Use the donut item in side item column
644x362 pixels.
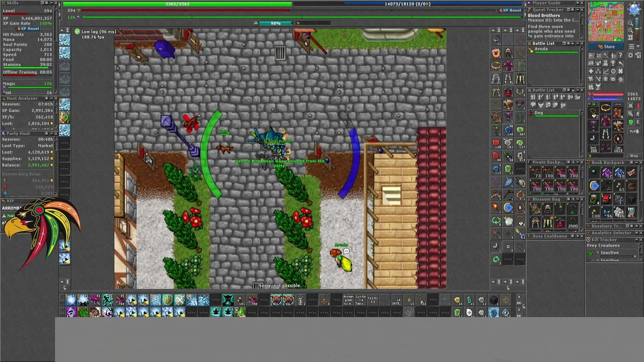[496, 53]
